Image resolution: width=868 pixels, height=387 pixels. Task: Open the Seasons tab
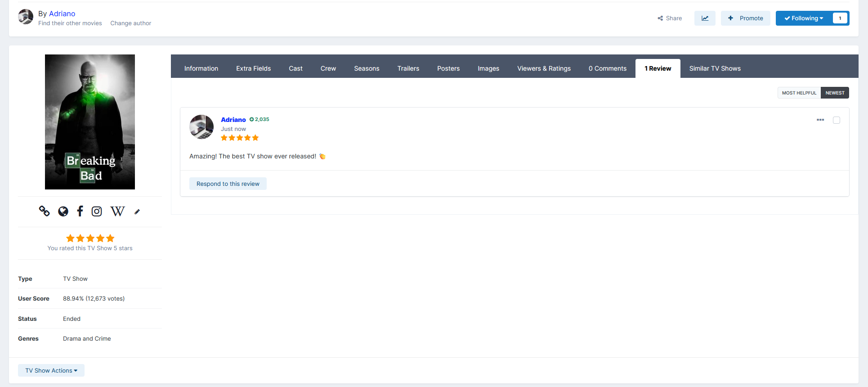pos(367,68)
